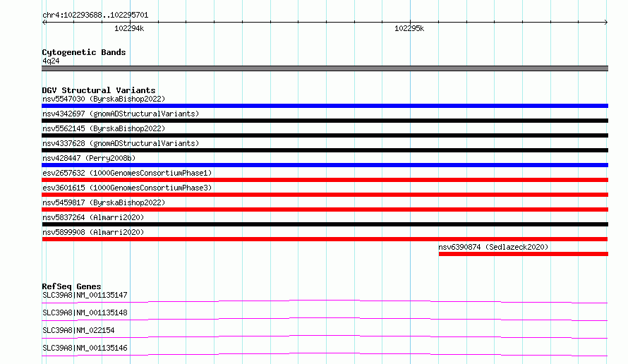Select variant label esv2657632 (1000GenomesConsortiumPhase1)
Screen dimensions: 628x364
click(x=127, y=173)
